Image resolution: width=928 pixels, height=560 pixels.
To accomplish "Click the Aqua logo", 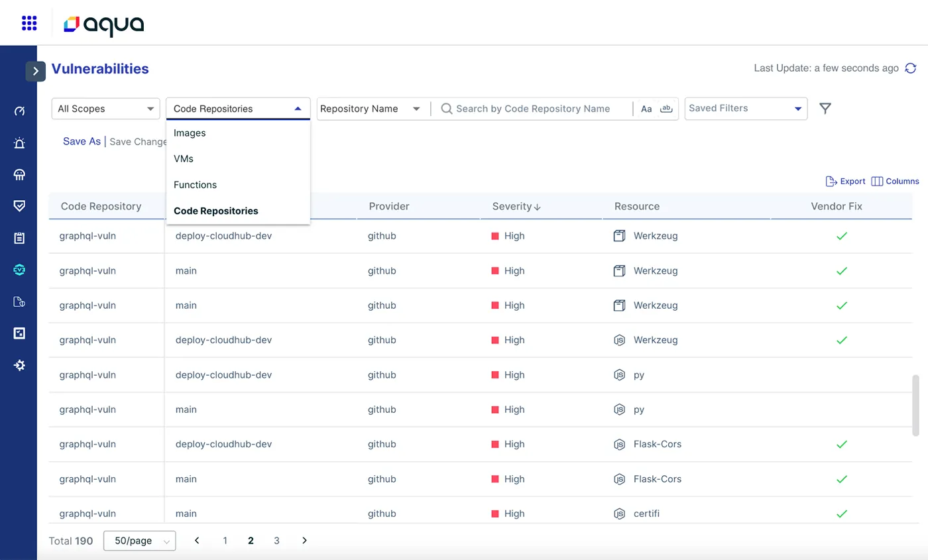I will (x=104, y=25).
